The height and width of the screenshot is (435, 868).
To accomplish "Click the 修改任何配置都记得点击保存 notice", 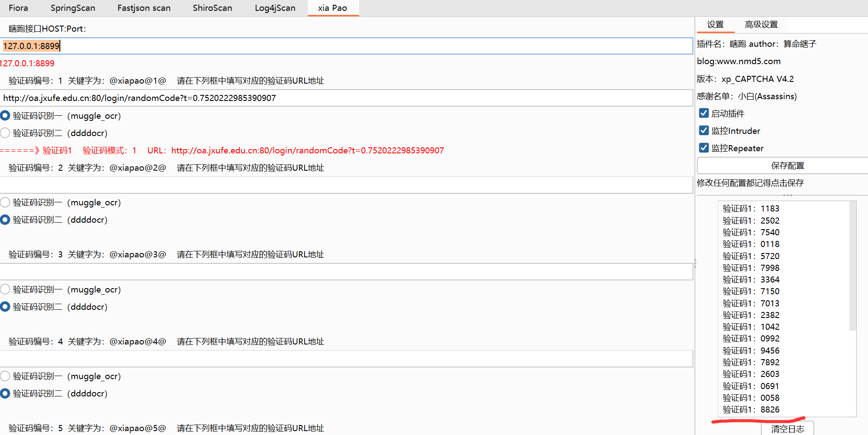I will click(x=751, y=183).
